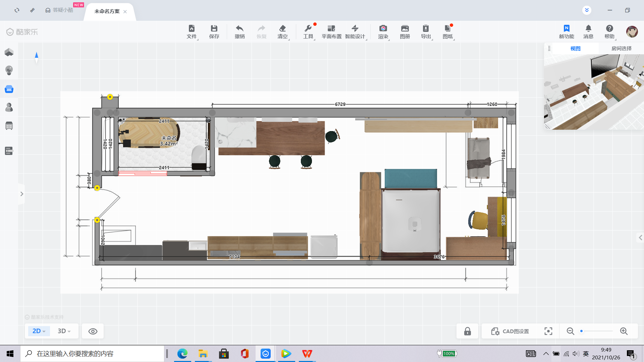Open the 文件 file menu icon
Image resolution: width=644 pixels, height=362 pixels.
click(x=192, y=32)
